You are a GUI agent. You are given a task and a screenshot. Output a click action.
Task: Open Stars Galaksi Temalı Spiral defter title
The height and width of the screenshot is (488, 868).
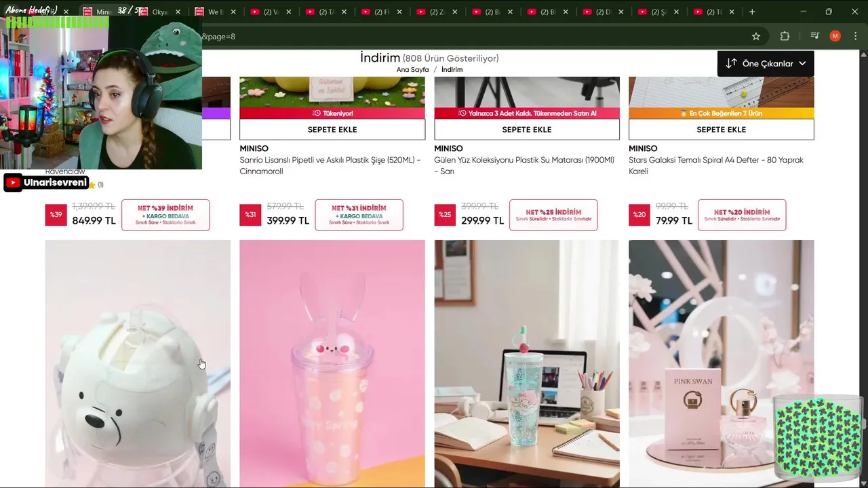tap(716, 166)
